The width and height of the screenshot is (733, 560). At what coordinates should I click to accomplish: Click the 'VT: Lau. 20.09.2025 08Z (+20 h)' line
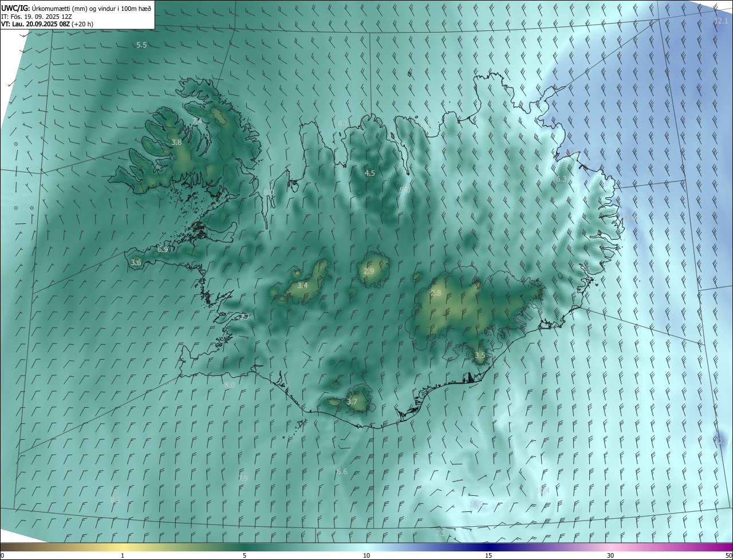click(x=47, y=24)
